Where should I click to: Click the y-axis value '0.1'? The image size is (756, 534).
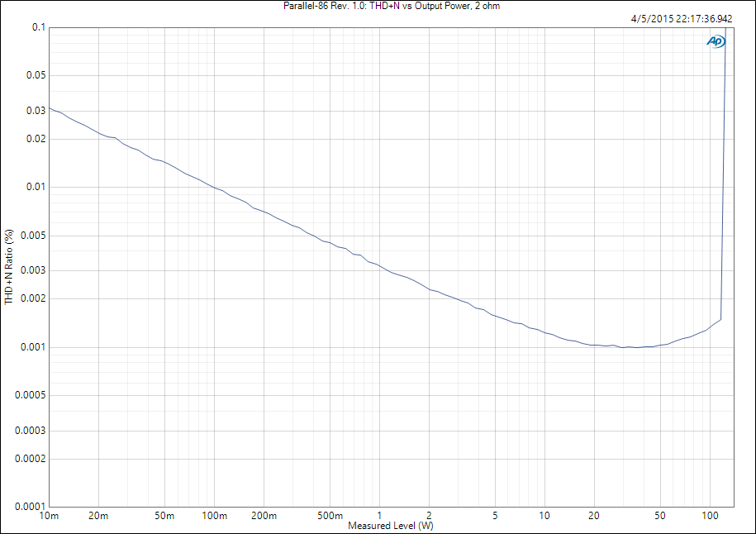tap(39, 27)
